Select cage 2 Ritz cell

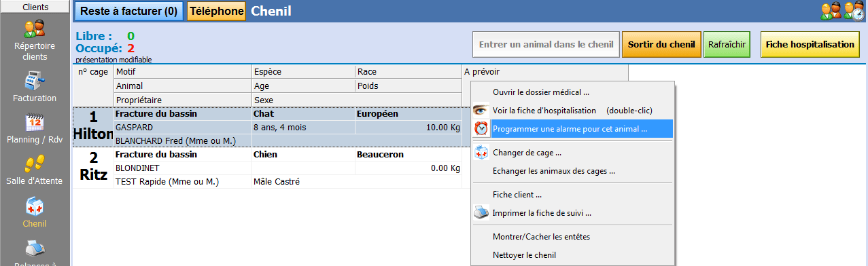(93, 168)
